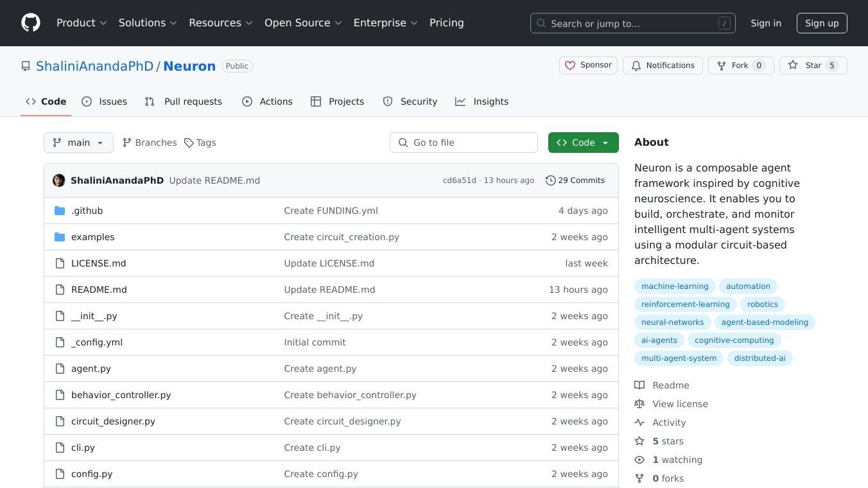Open the Solutions navigation menu
This screenshot has height=488, width=868.
pos(147,23)
